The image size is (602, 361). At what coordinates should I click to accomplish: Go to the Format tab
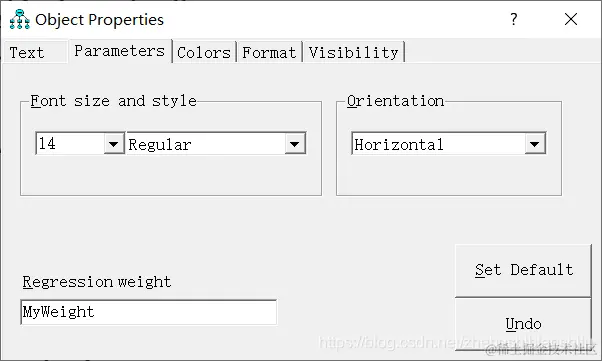pos(270,53)
